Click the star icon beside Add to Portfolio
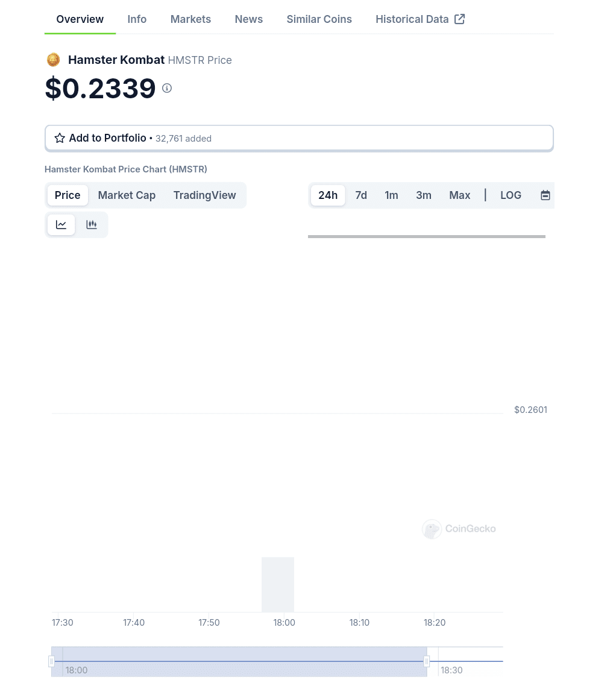Screen dimensions: 616x683 [59, 137]
